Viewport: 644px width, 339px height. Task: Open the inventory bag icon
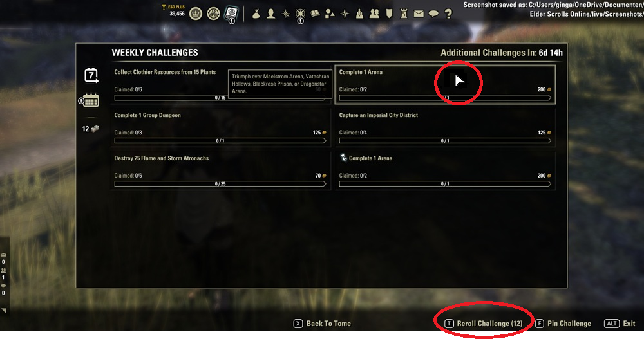(256, 14)
